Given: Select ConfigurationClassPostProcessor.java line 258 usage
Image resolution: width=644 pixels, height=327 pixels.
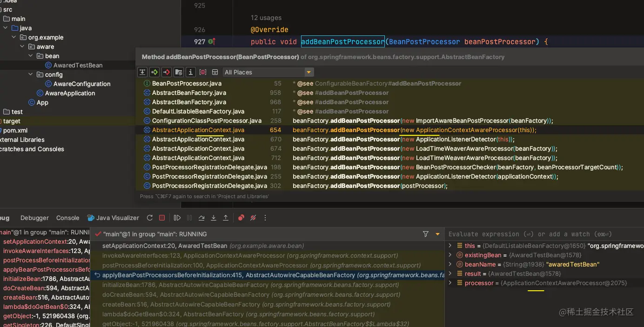Looking at the screenshot, I should click(x=389, y=120).
